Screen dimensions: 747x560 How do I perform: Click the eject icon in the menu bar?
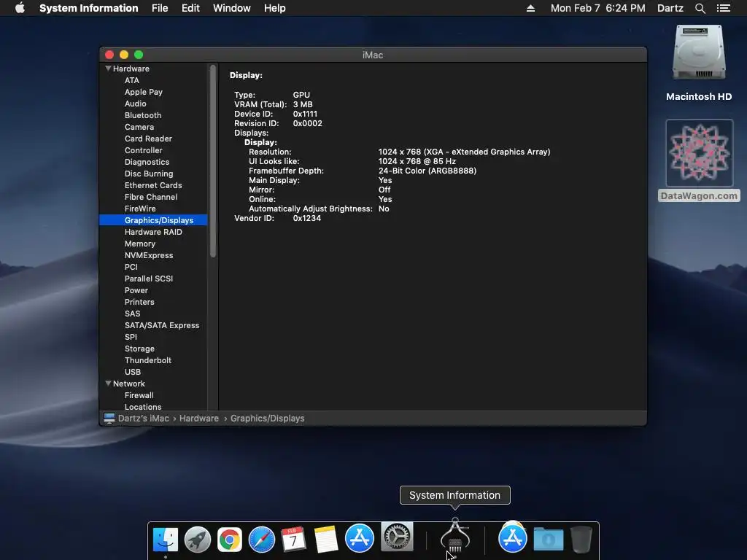pyautogui.click(x=530, y=8)
